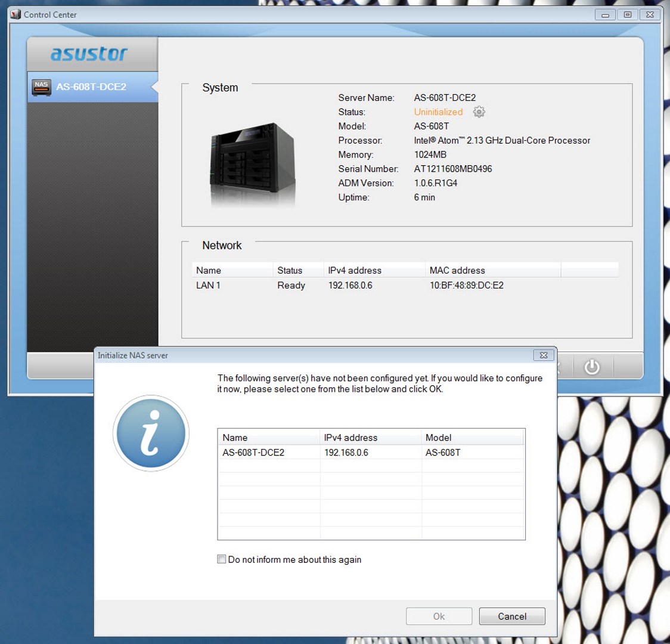Click the power icon in Control Center toolbar
Image resolution: width=670 pixels, height=644 pixels.
point(592,367)
